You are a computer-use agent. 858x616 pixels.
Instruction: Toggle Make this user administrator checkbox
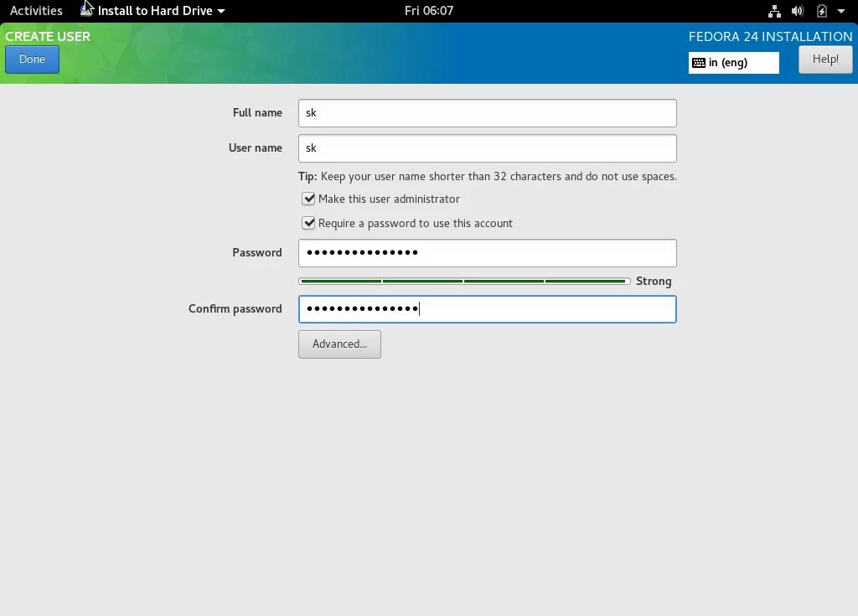coord(308,199)
